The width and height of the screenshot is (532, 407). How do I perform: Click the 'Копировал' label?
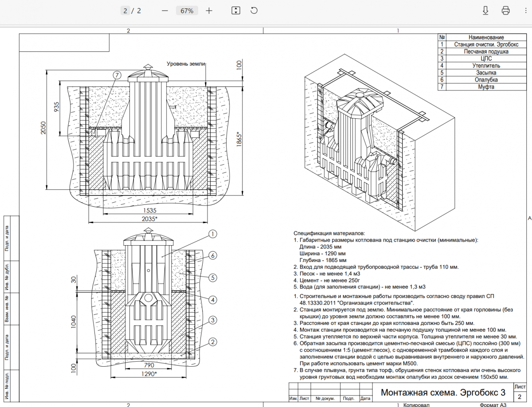click(416, 404)
